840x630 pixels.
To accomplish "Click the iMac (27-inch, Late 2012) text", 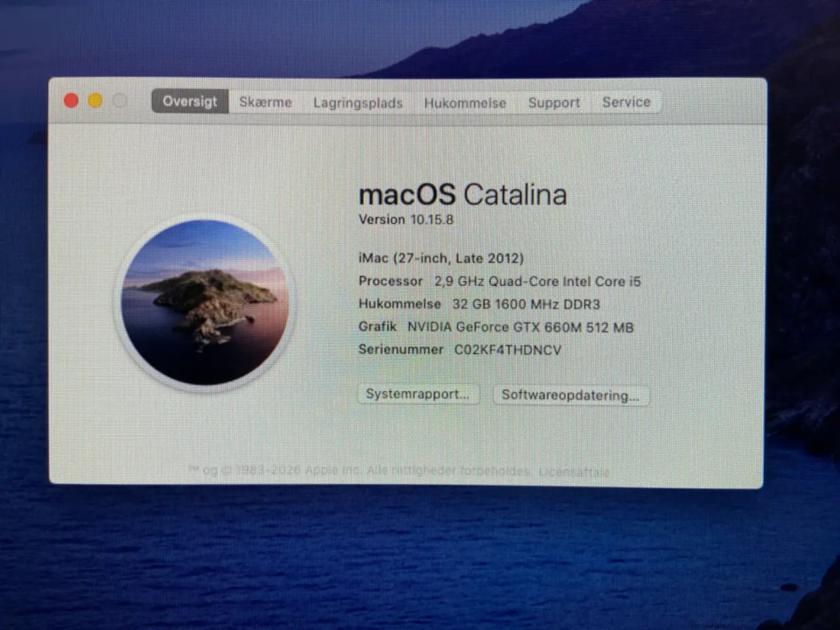I will (441, 259).
